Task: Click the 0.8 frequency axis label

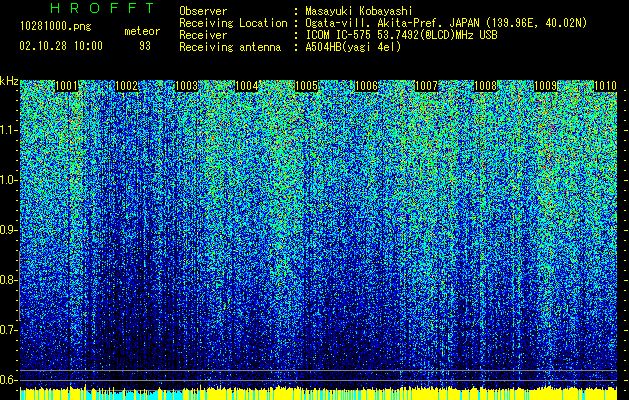Action: (8, 280)
